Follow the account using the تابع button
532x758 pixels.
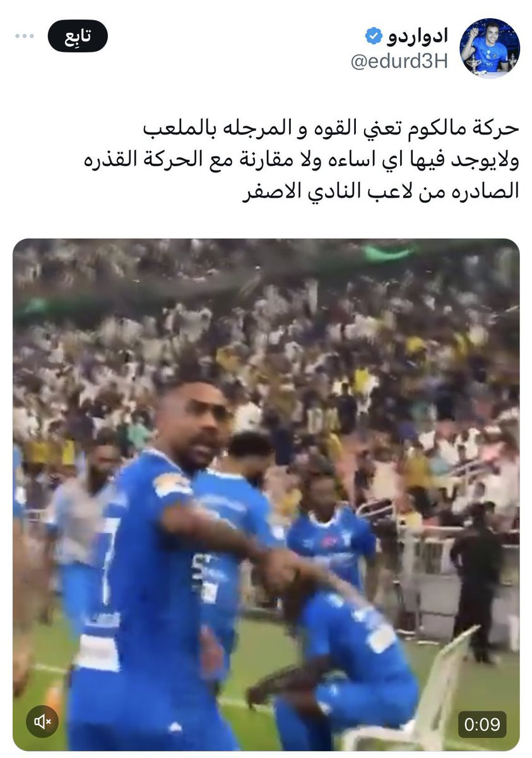(78, 37)
